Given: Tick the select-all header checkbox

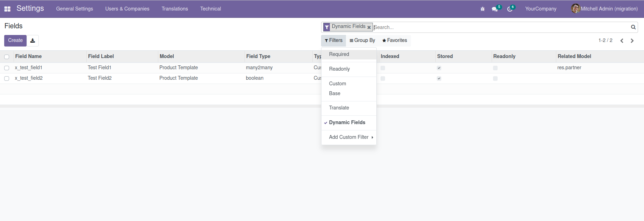Looking at the screenshot, I should click(x=7, y=57).
